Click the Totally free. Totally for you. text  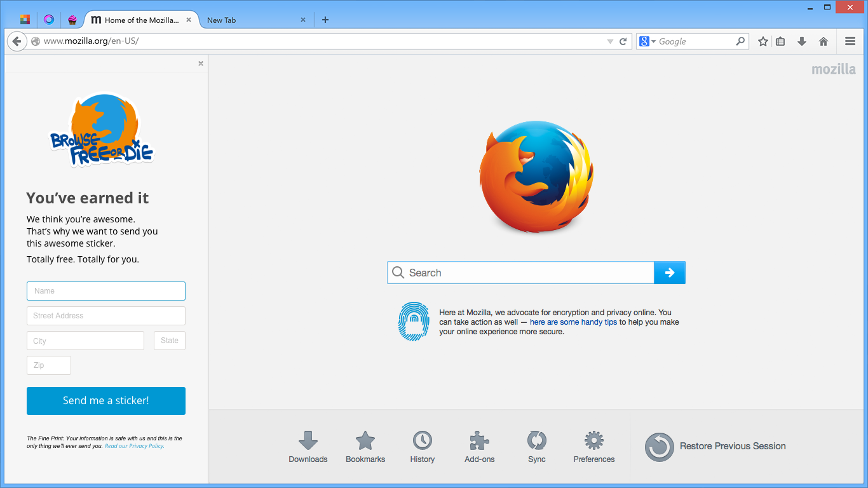point(83,259)
